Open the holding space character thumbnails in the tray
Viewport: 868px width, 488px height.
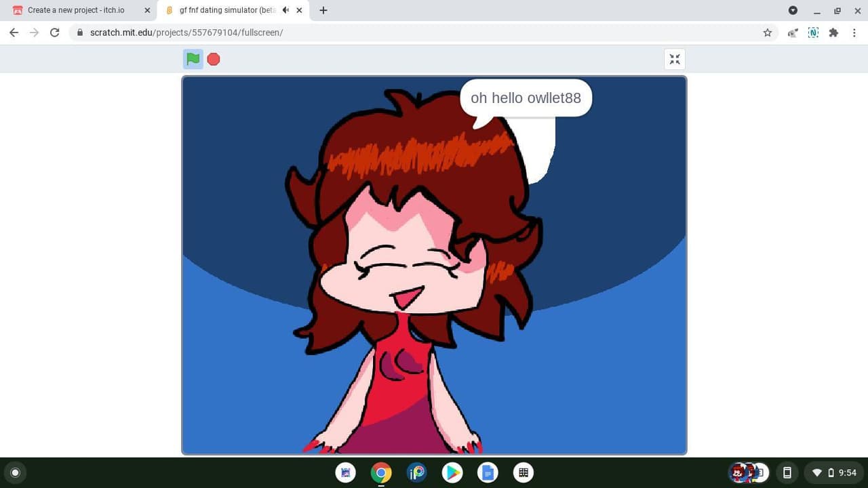(749, 472)
